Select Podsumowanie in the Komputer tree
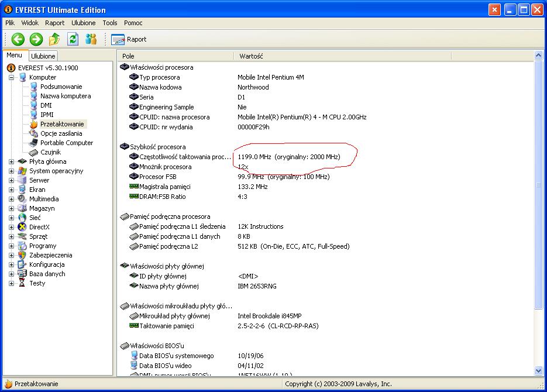The width and height of the screenshot is (547, 392). pos(61,87)
